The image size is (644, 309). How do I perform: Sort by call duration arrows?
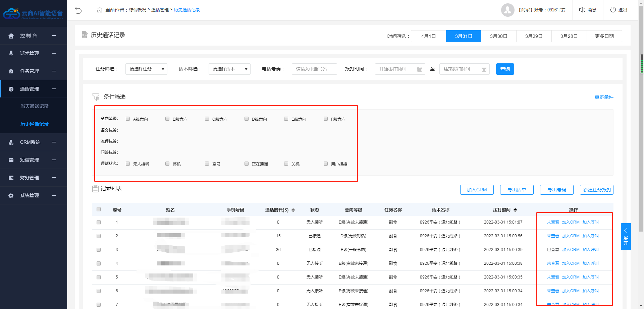click(293, 210)
